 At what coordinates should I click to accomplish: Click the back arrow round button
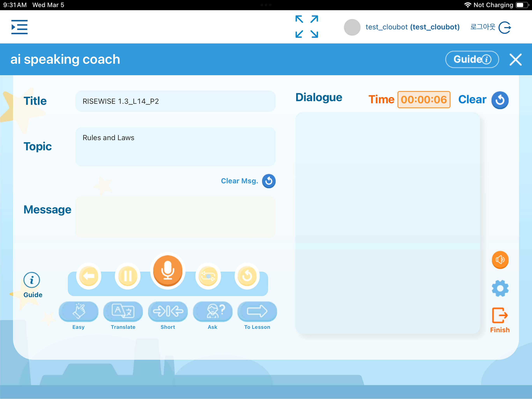pos(89,276)
